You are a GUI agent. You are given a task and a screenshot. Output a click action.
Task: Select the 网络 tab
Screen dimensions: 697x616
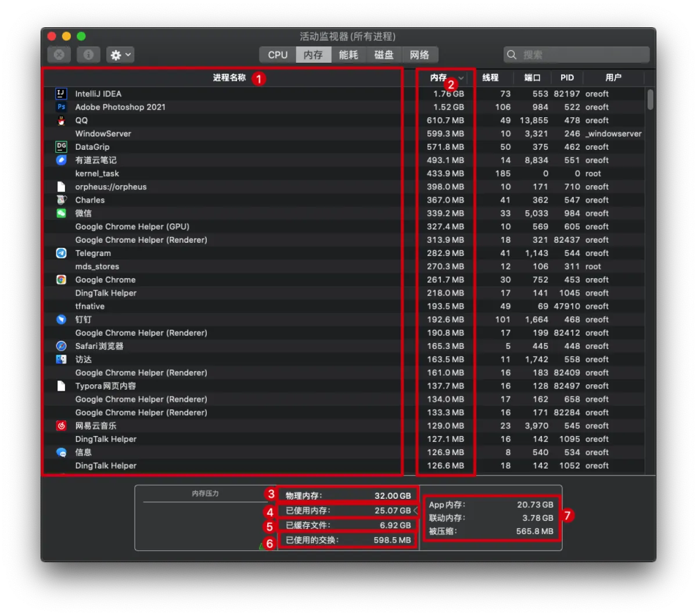click(x=419, y=55)
